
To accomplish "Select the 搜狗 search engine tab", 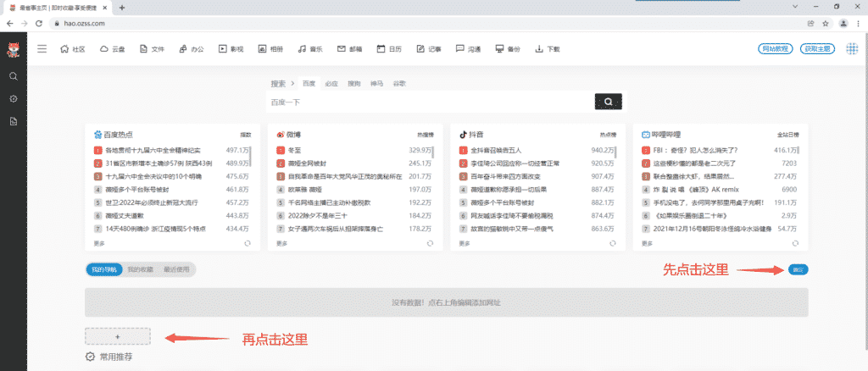I will click(354, 84).
